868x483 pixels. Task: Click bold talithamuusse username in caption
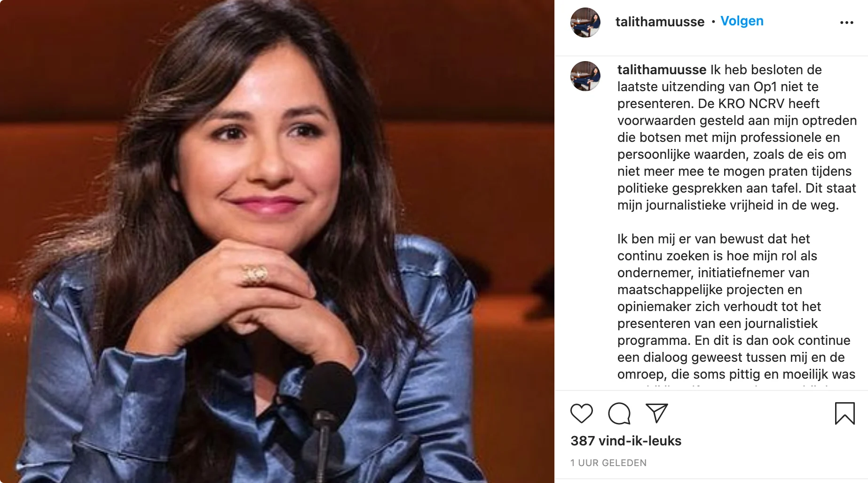coord(662,70)
